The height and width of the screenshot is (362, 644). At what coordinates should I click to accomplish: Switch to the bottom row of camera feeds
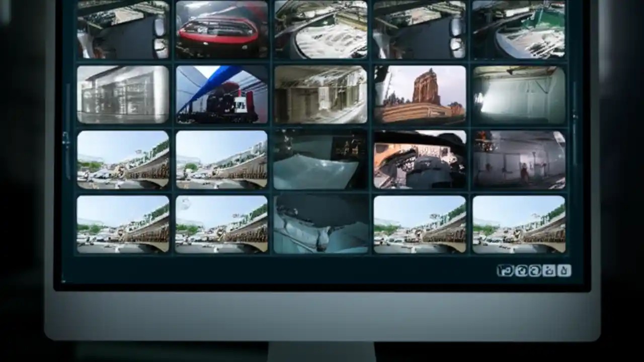click(x=320, y=224)
